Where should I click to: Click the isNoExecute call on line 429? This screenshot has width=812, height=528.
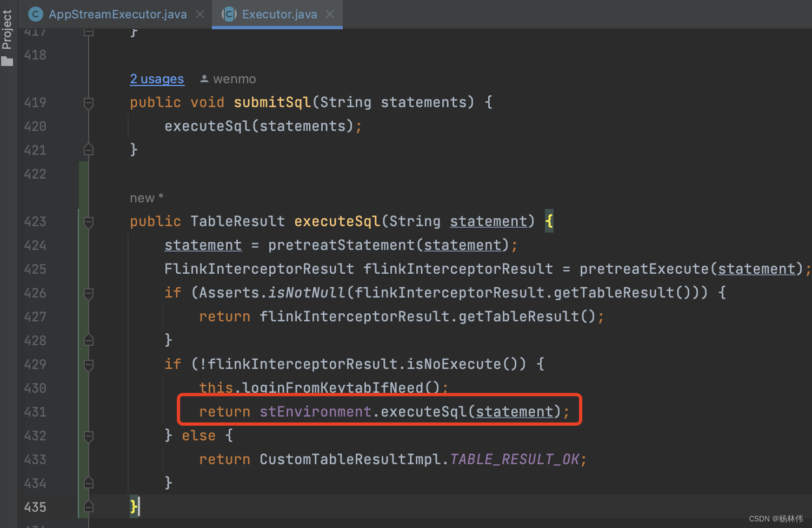pyautogui.click(x=454, y=364)
